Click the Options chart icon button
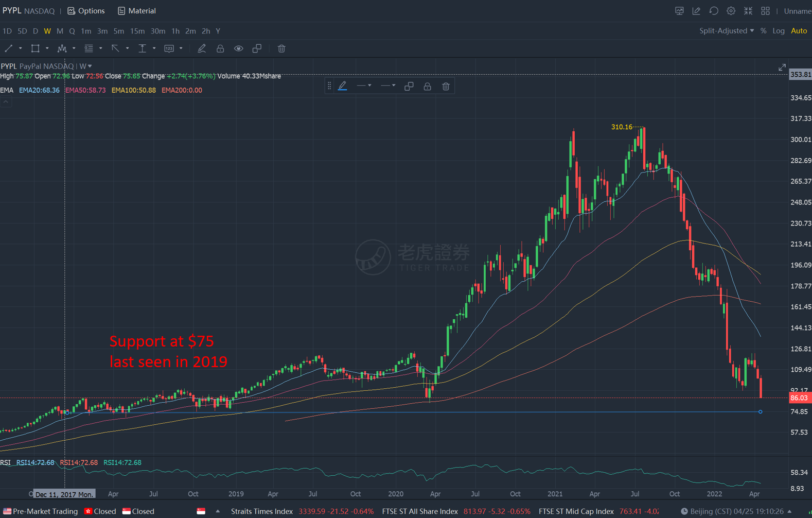 coord(72,11)
